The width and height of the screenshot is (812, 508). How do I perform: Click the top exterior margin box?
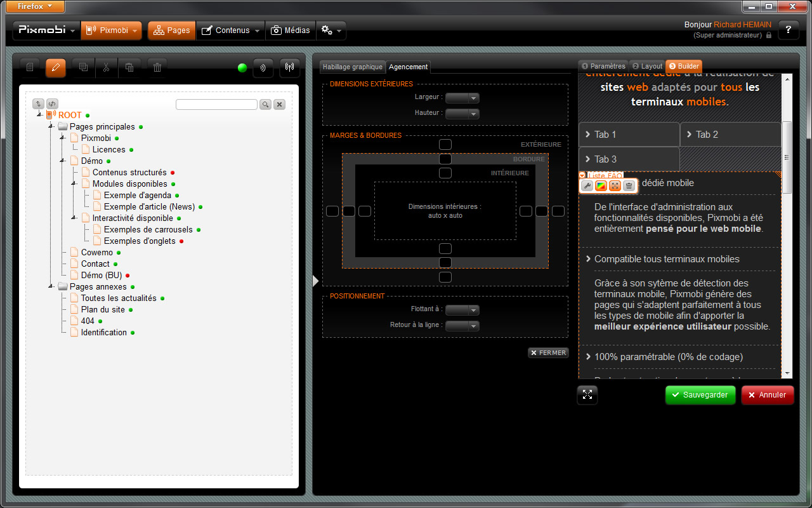445,144
